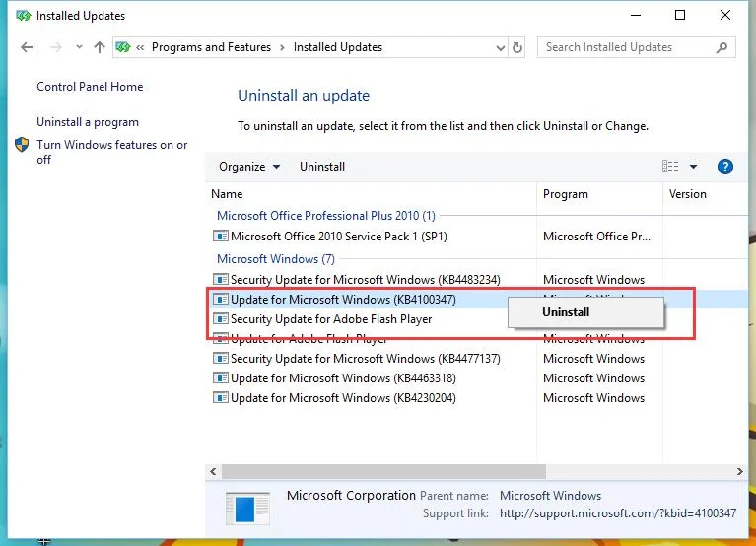Open the support.microsoft.com kbid=4100347 link

(x=618, y=513)
